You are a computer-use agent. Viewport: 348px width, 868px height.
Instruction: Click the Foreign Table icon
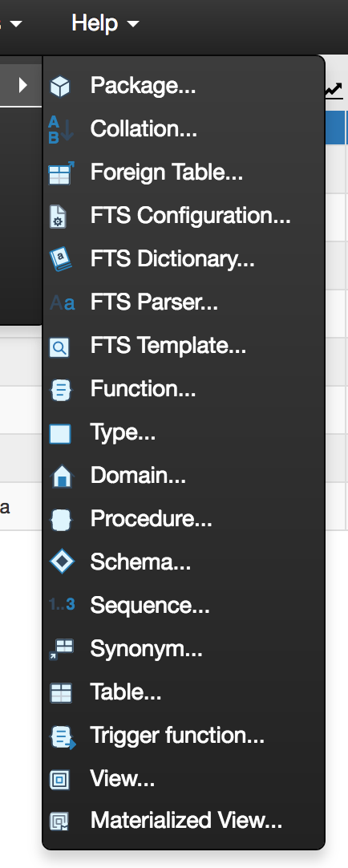(x=61, y=172)
